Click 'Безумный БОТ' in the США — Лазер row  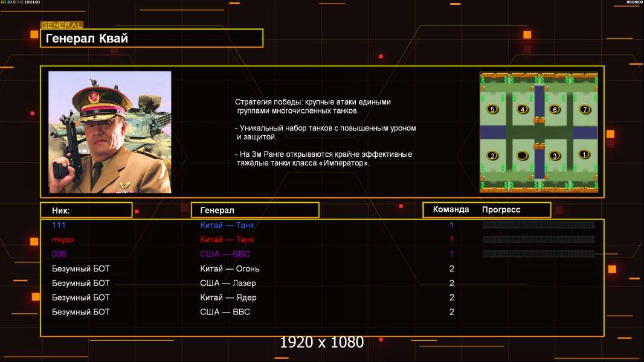[81, 283]
